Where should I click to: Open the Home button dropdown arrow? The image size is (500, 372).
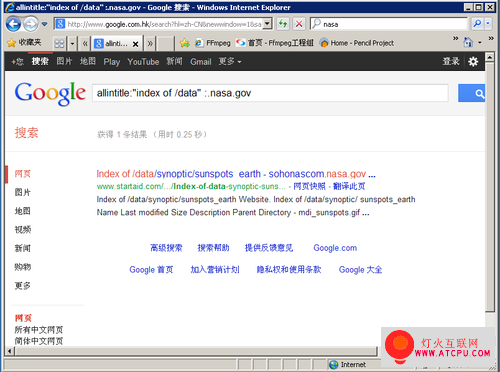[x=480, y=43]
